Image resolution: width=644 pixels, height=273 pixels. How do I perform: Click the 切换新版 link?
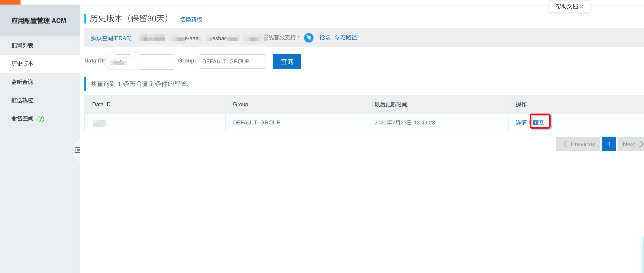click(x=191, y=19)
